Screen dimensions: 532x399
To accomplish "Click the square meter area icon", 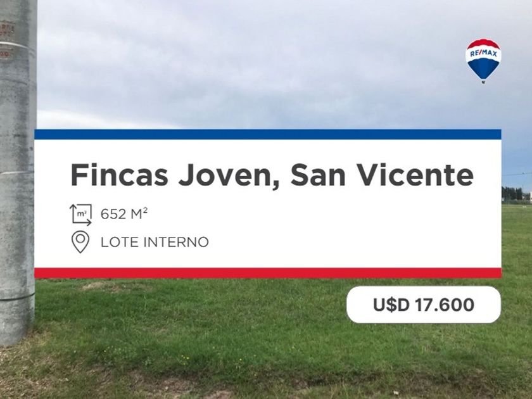I will (x=81, y=215).
